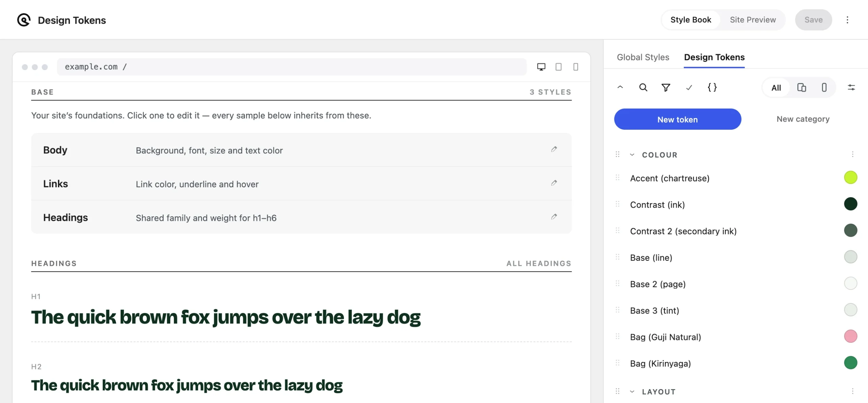This screenshot has width=868, height=403.
Task: Click the checkmark icon in tokens toolbar
Action: tap(689, 87)
